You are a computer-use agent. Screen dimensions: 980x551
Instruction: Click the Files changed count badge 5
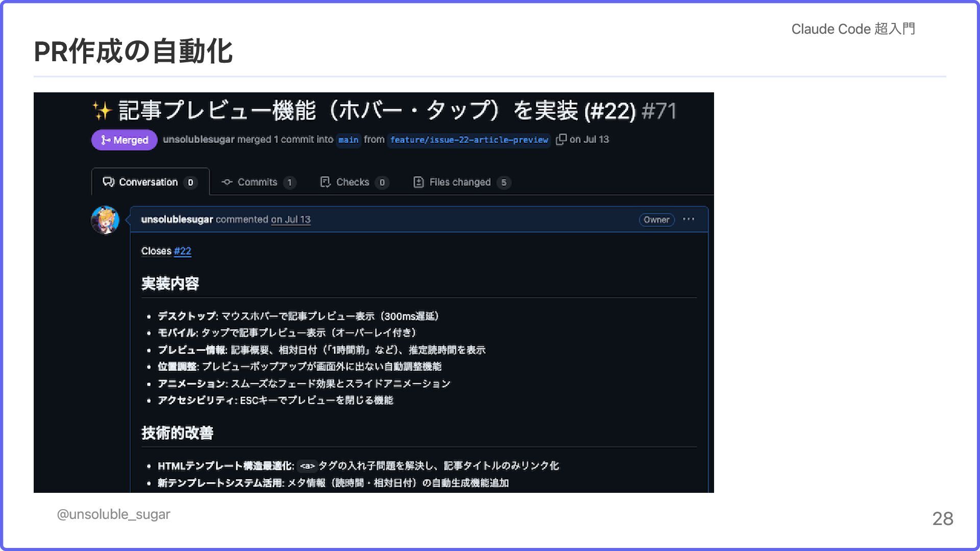tap(504, 183)
